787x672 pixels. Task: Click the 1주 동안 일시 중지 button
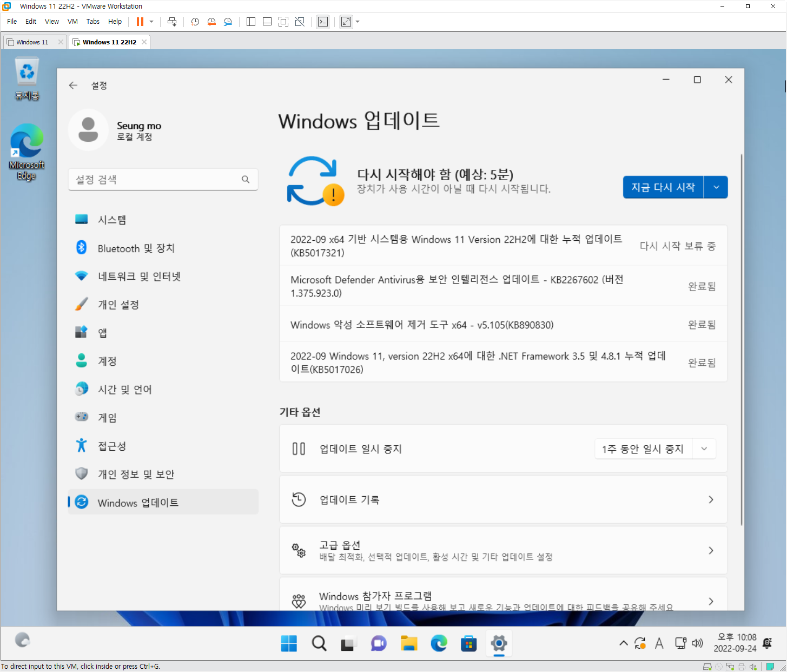pos(643,449)
